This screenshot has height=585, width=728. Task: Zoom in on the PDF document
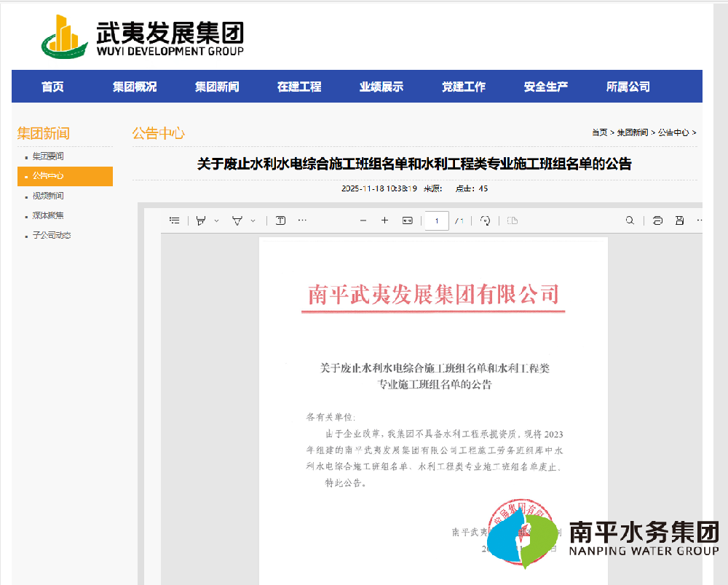click(384, 220)
